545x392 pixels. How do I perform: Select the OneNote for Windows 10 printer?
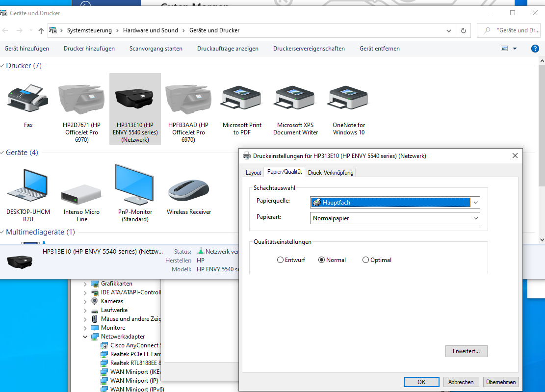pos(349,97)
